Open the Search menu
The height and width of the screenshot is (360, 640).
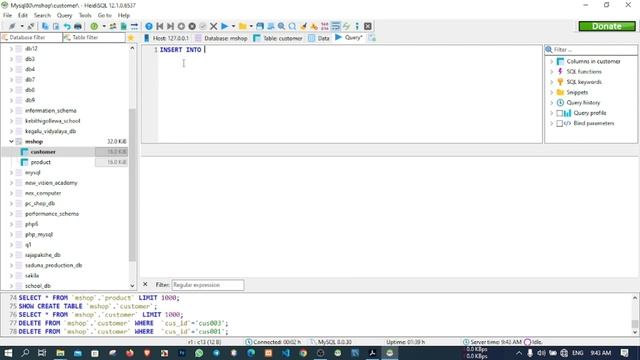[42, 16]
